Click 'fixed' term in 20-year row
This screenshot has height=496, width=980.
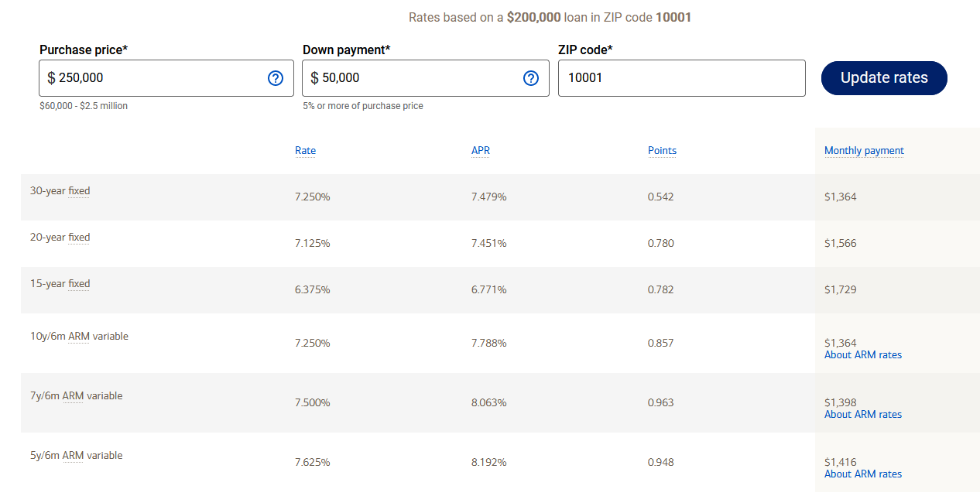tap(79, 238)
